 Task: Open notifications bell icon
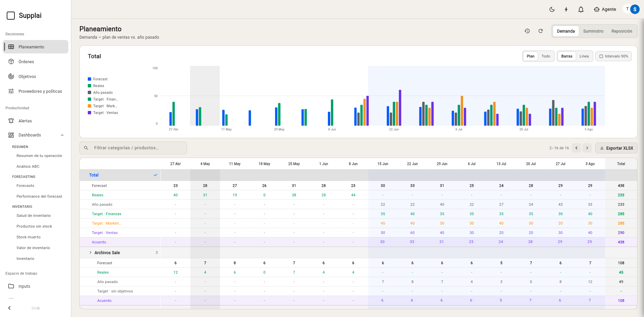click(581, 9)
